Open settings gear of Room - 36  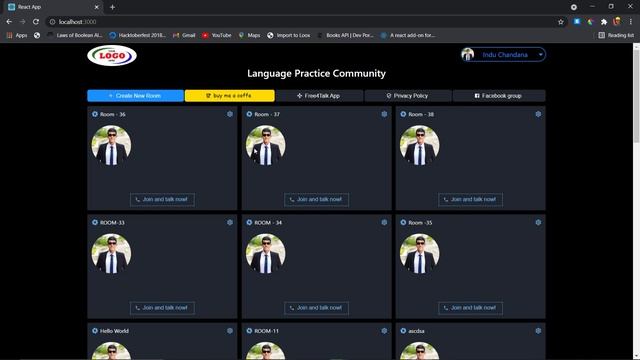coord(230,114)
